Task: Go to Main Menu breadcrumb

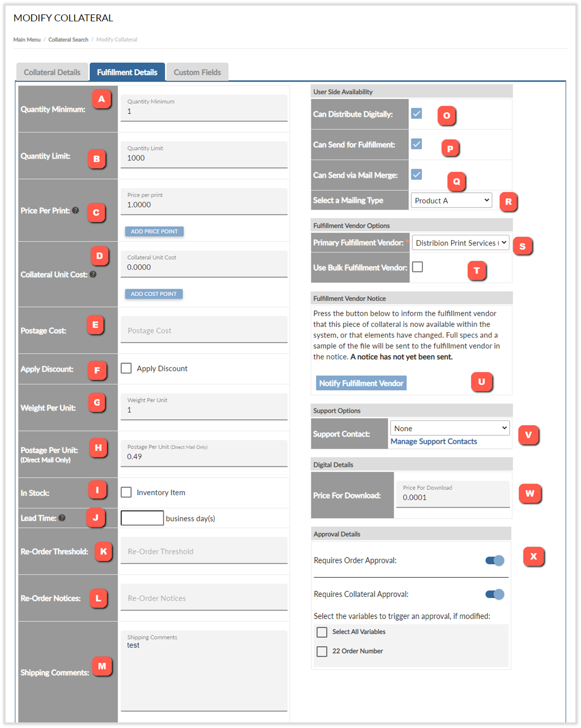Action: [x=27, y=39]
